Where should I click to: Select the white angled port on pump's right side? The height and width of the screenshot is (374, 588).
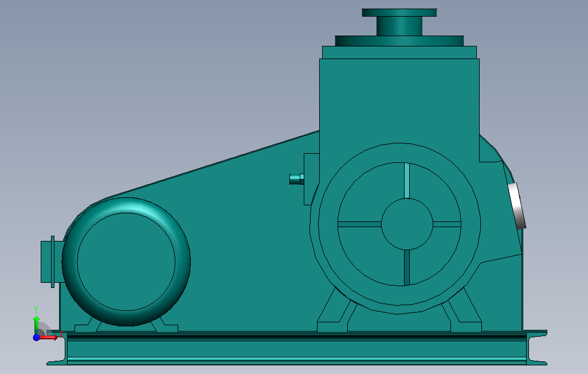click(517, 206)
